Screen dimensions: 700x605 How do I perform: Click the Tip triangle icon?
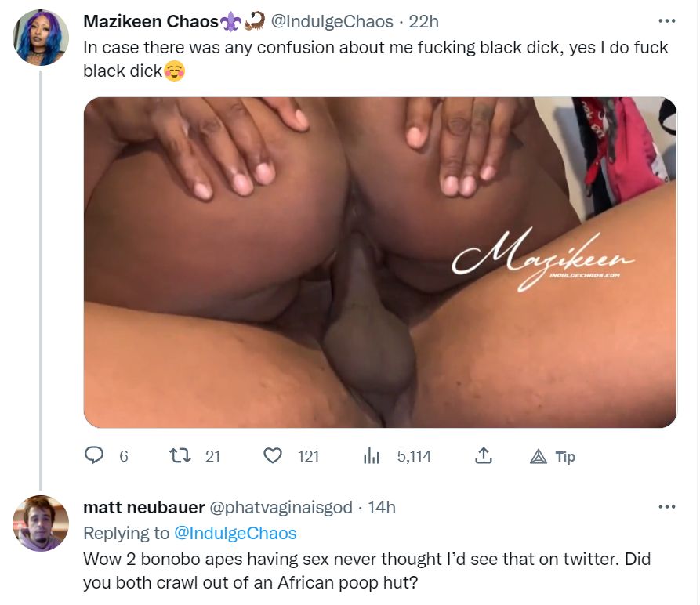click(539, 457)
